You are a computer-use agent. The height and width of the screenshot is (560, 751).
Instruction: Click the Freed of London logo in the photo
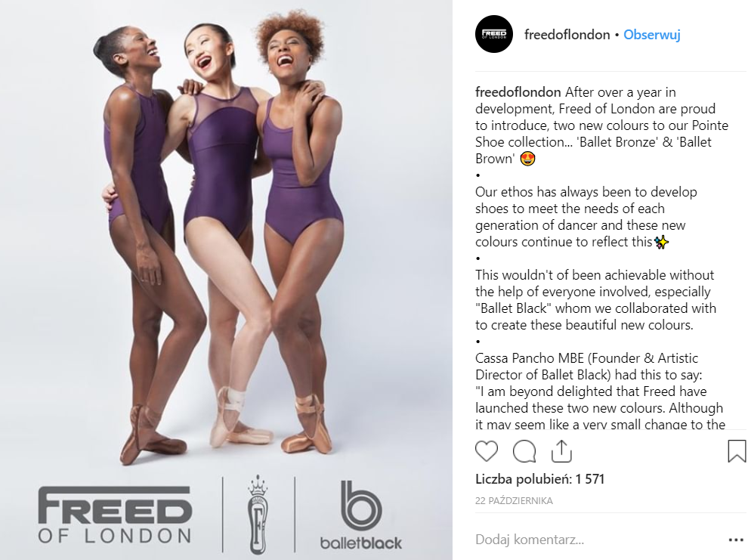tap(115, 515)
